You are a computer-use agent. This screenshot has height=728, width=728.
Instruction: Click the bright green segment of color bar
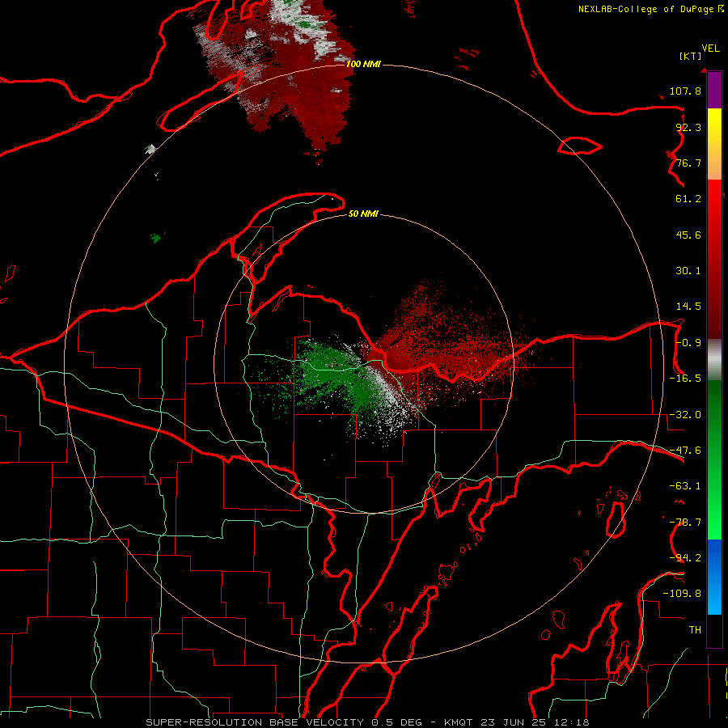pos(714,459)
